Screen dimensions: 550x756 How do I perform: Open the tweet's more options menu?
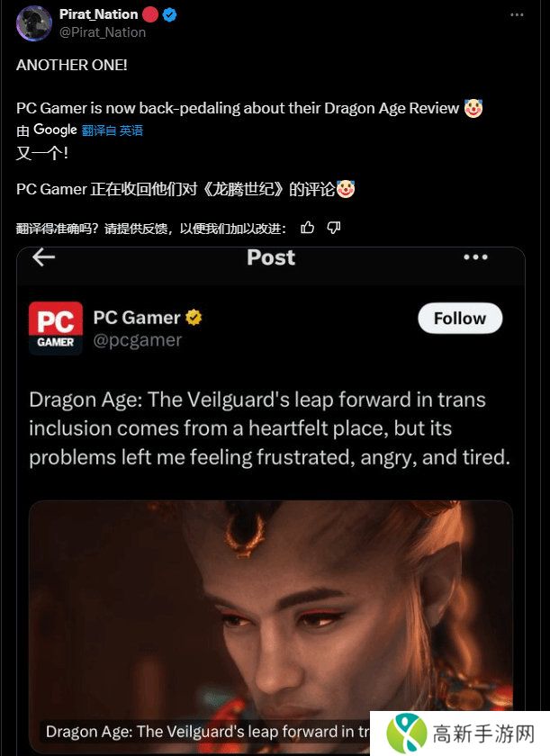pos(516,15)
